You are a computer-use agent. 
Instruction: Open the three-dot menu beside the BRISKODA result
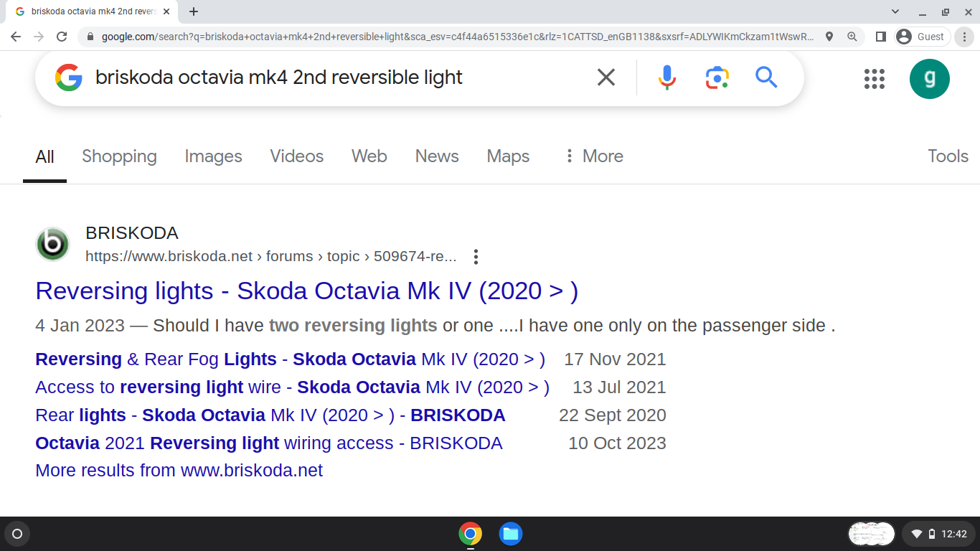coord(476,257)
